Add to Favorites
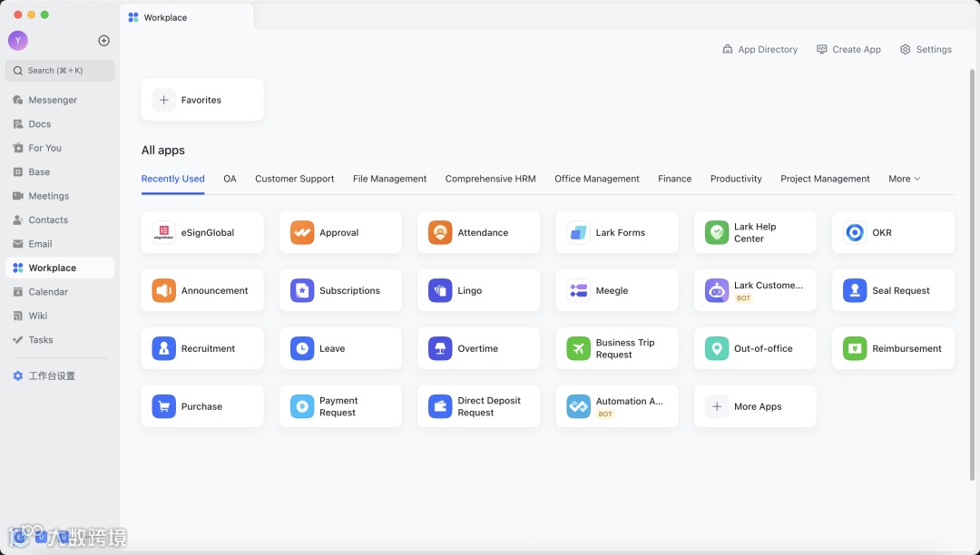The width and height of the screenshot is (980, 555). pos(201,100)
